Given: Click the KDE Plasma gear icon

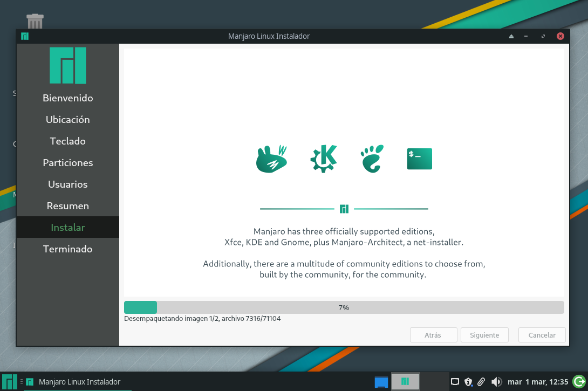Looking at the screenshot, I should click(x=323, y=158).
